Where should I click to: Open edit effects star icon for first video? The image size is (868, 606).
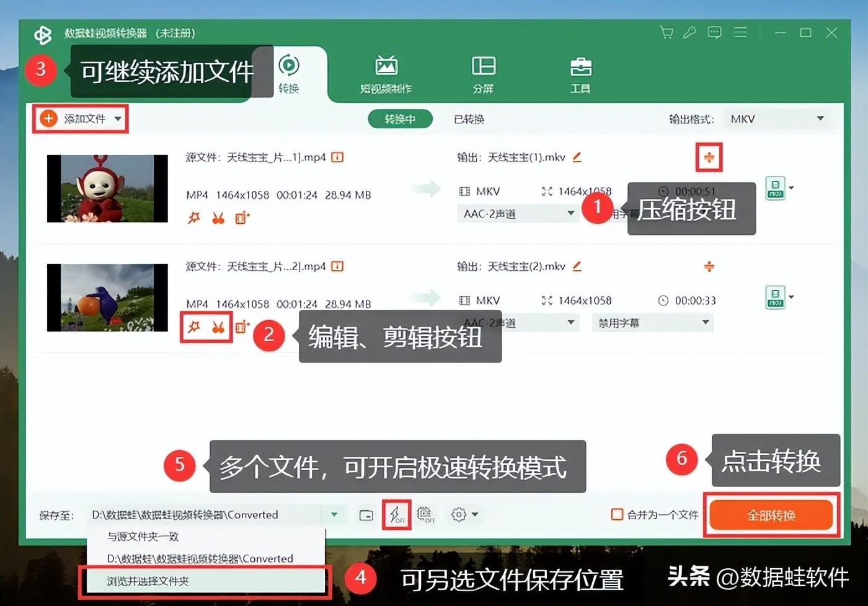point(194,218)
